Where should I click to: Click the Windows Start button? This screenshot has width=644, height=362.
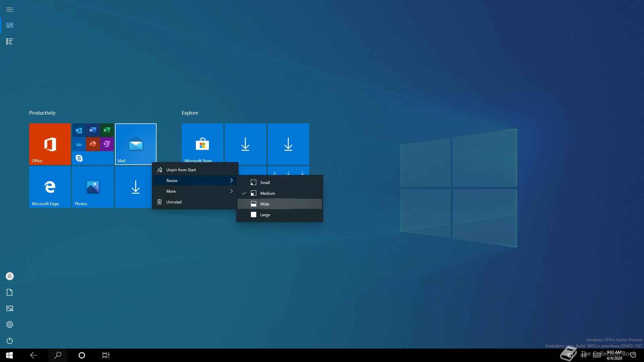click(9, 355)
